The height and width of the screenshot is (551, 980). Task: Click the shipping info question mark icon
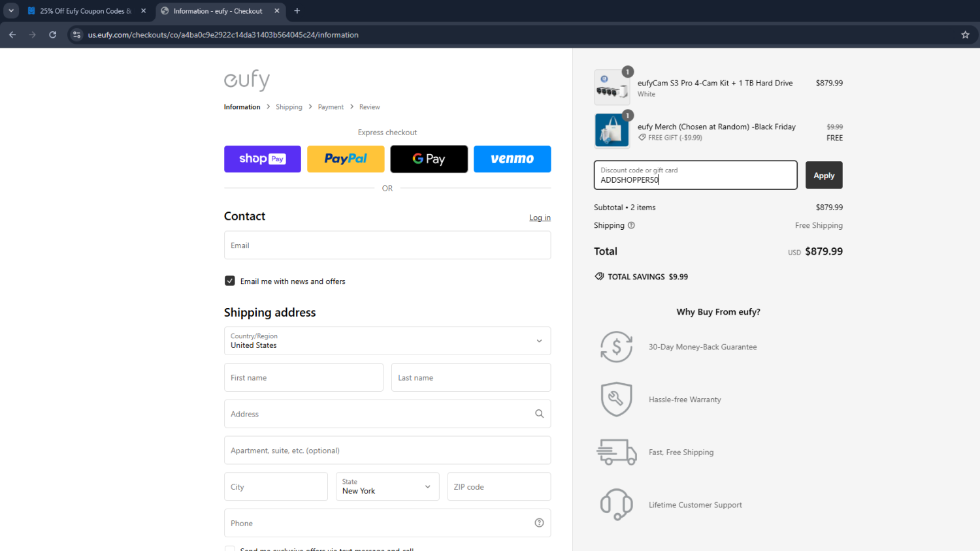631,225
